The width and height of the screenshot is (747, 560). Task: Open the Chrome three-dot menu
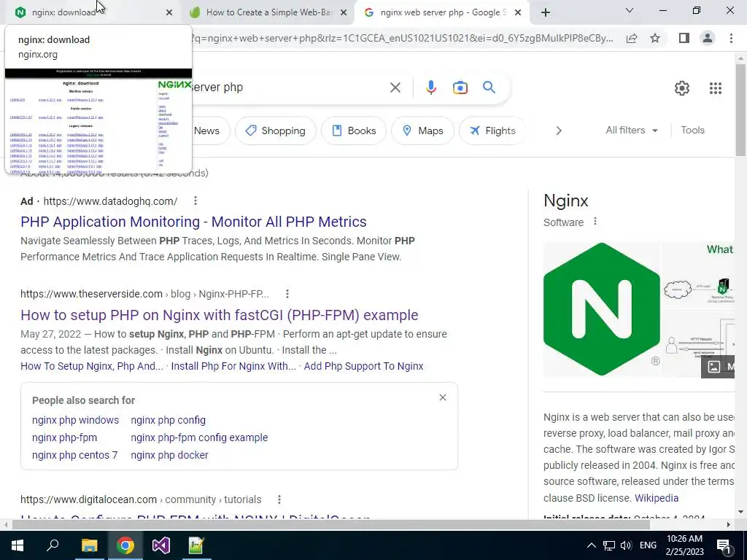(x=731, y=38)
